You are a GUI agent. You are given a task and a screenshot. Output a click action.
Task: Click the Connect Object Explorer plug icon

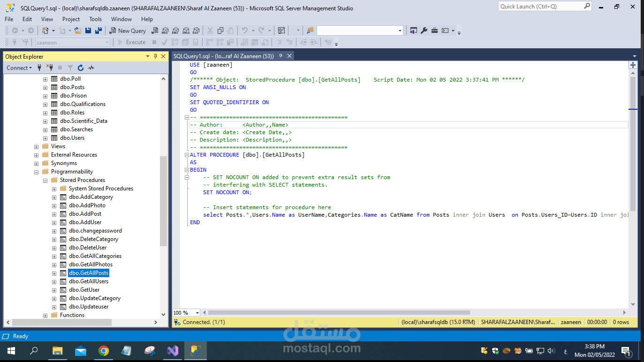pyautogui.click(x=39, y=68)
